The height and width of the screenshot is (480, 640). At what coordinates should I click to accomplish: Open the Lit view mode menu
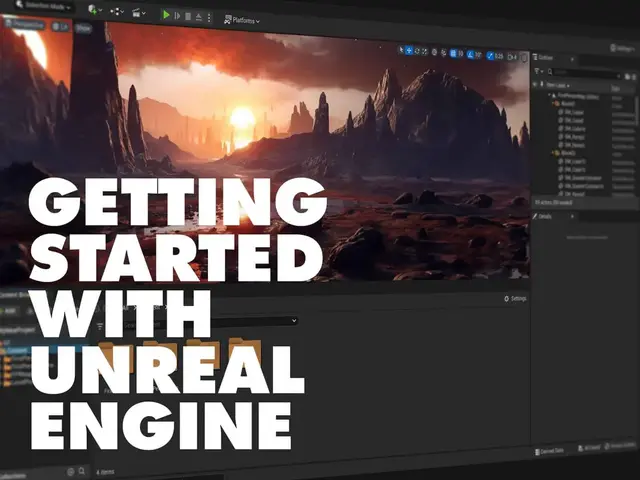60,27
